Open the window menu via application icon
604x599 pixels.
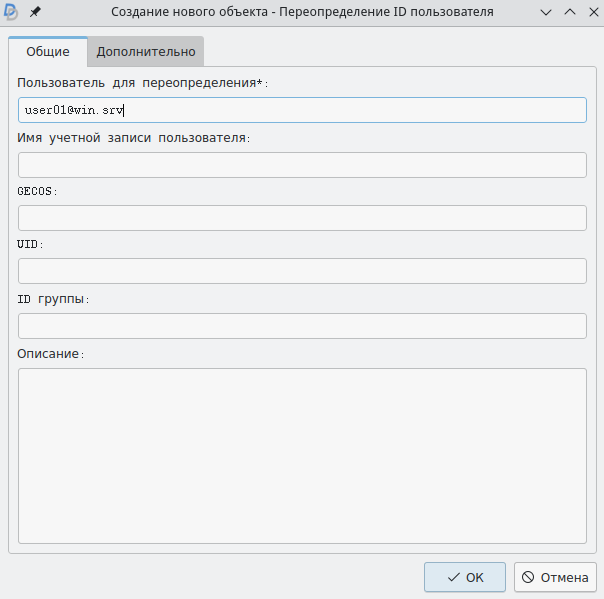pos(12,11)
